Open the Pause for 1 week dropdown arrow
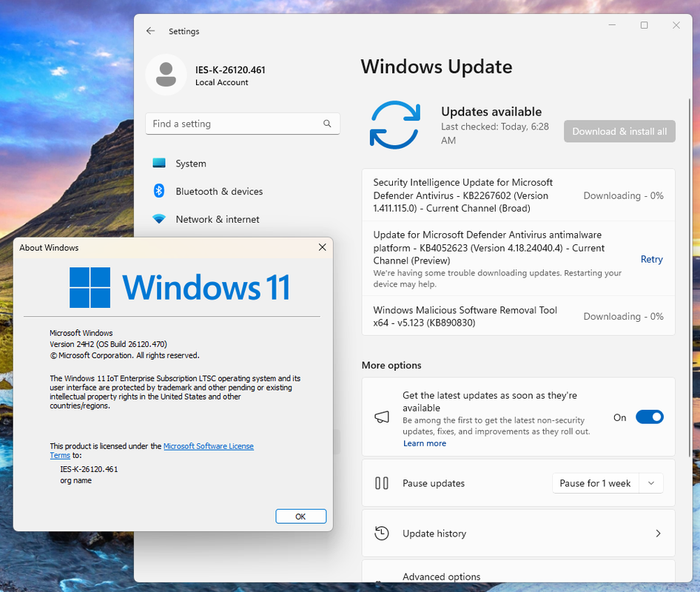Image resolution: width=700 pixels, height=592 pixels. 651,483
